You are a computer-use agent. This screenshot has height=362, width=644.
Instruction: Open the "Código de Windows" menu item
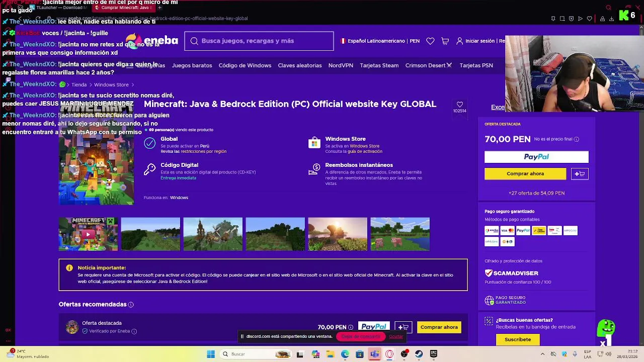245,65
